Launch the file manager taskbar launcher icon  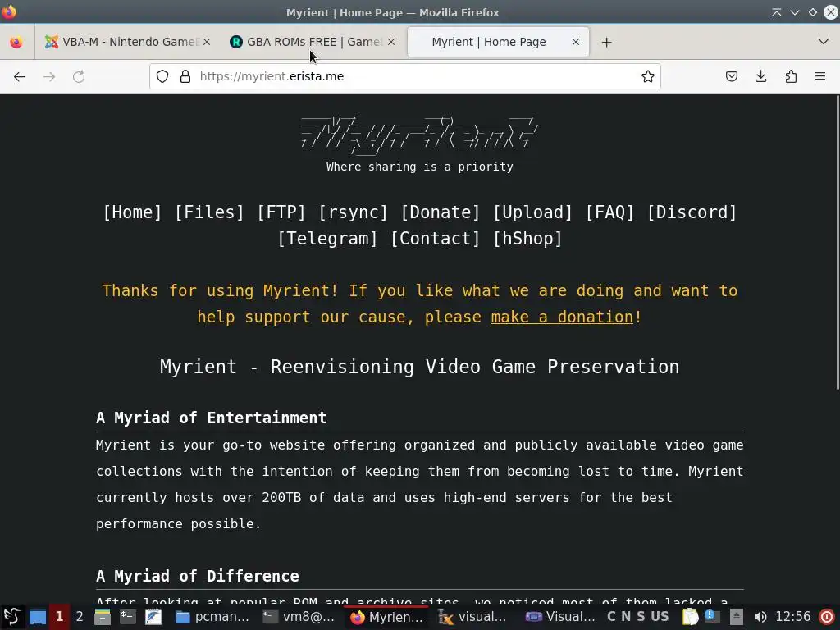click(103, 617)
